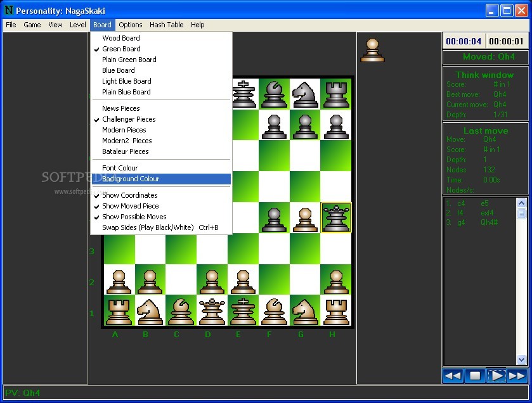Choose the checked Green Board option
This screenshot has width=532, height=403.
tap(162, 49)
